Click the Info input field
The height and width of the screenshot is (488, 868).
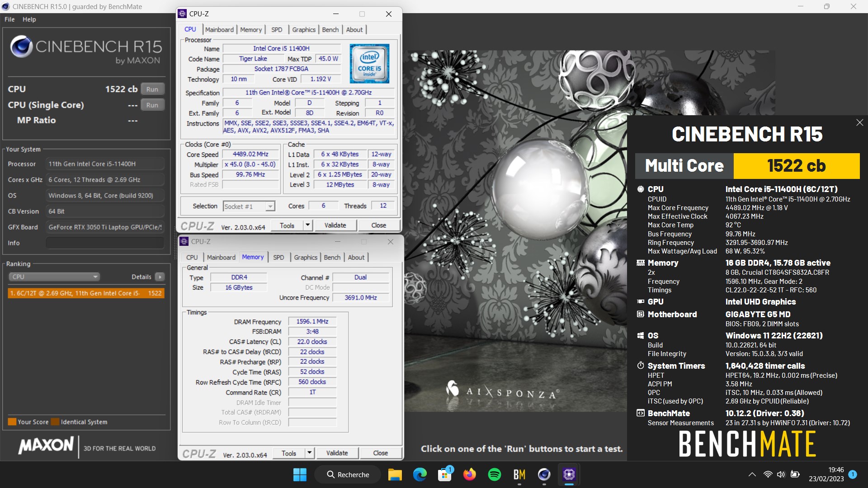105,243
